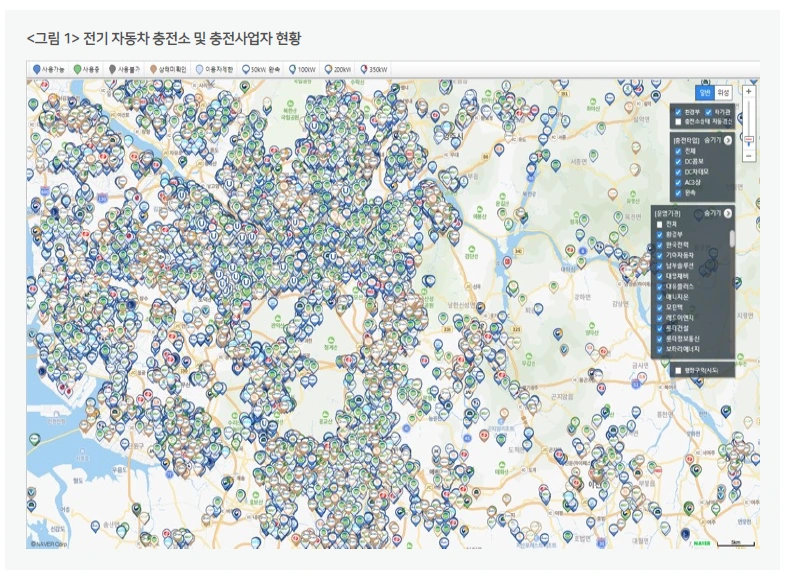785x577 pixels.
Task: Click the 지평면 place label on map
Action: click(x=745, y=316)
